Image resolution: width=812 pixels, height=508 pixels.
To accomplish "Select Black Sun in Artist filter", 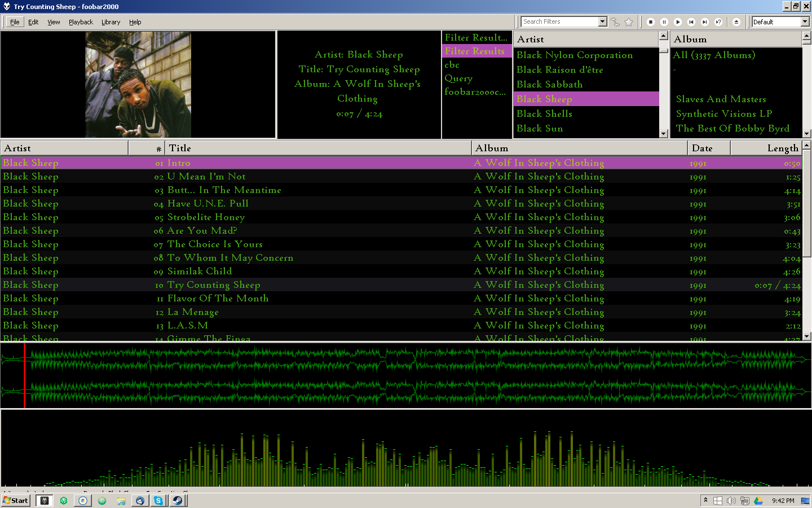I will 586,128.
